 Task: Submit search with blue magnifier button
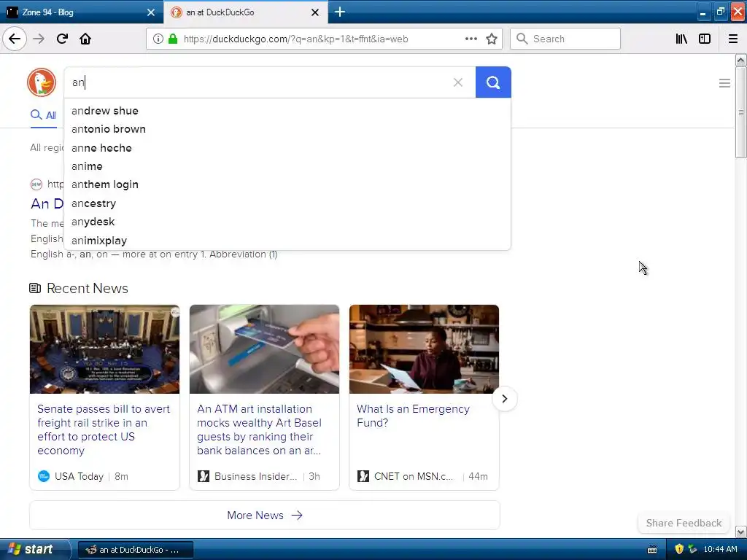(x=493, y=82)
